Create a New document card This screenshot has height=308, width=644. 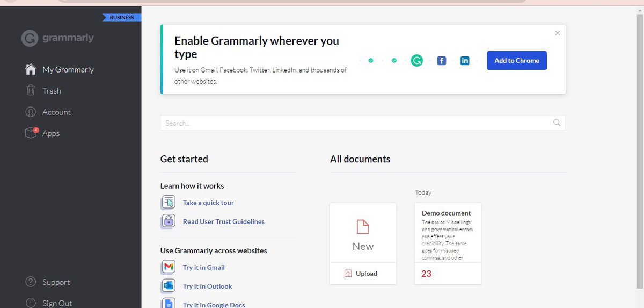click(x=363, y=232)
